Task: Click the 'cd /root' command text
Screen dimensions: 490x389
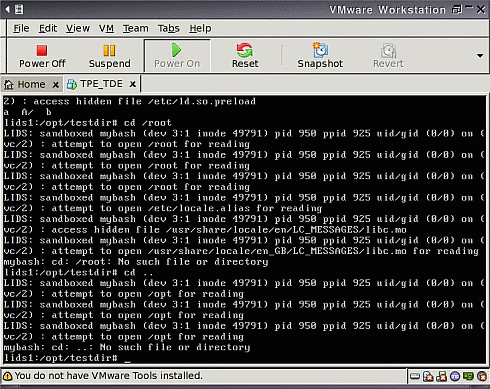Action: point(147,123)
